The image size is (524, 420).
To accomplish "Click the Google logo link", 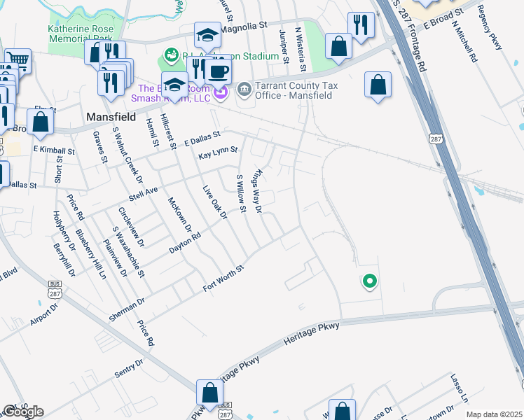I will pyautogui.click(x=22, y=412).
